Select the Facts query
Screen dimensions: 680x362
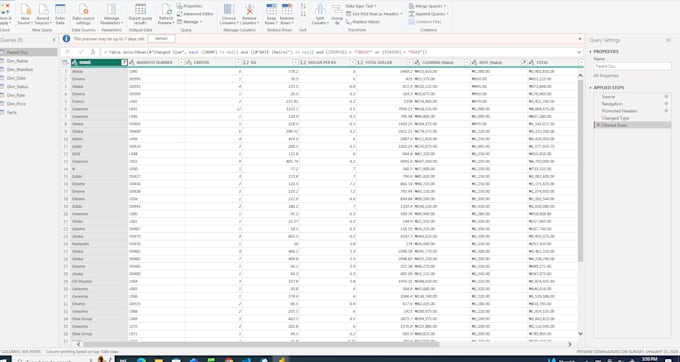point(11,112)
